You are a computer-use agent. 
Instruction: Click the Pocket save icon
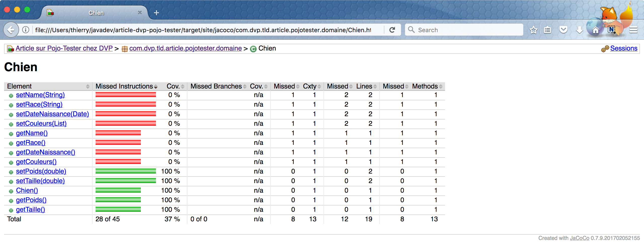click(x=563, y=30)
